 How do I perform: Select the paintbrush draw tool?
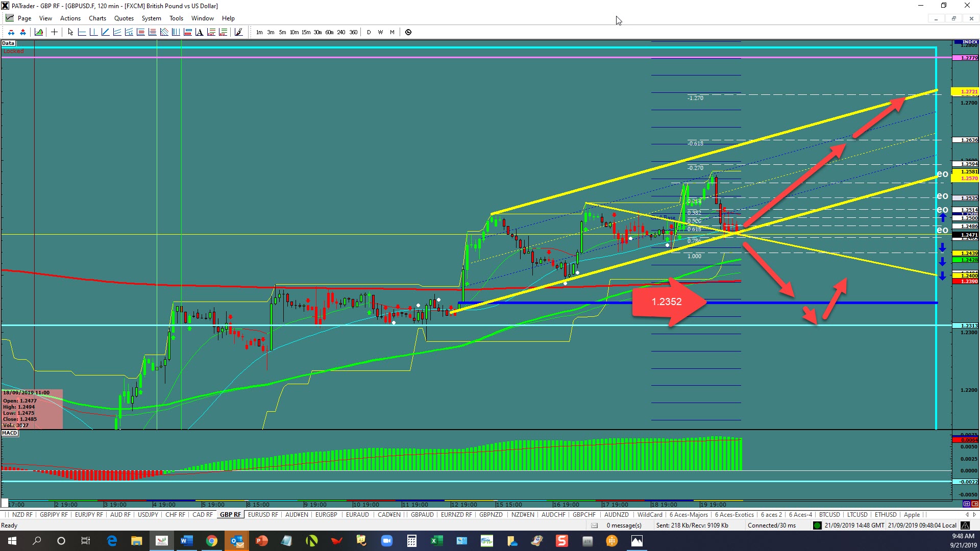point(238,32)
